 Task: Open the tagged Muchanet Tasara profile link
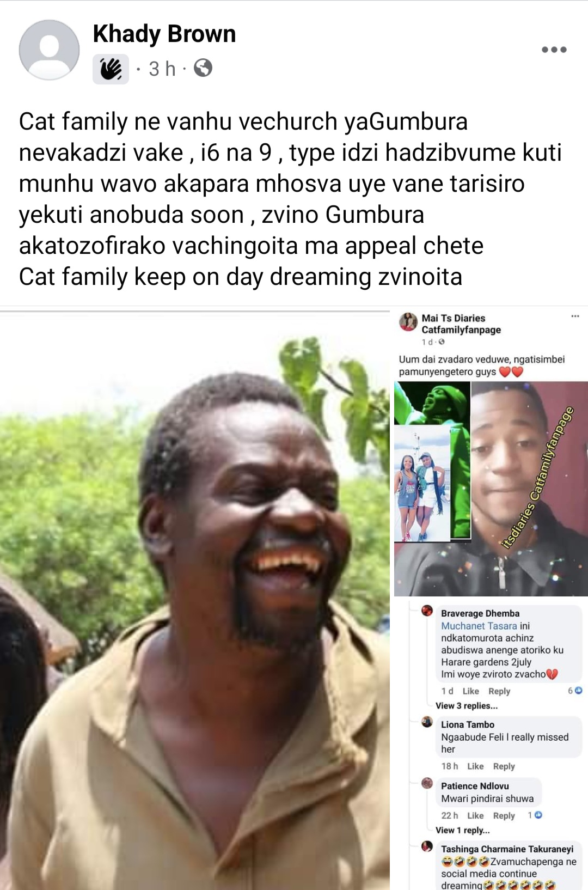click(x=479, y=626)
